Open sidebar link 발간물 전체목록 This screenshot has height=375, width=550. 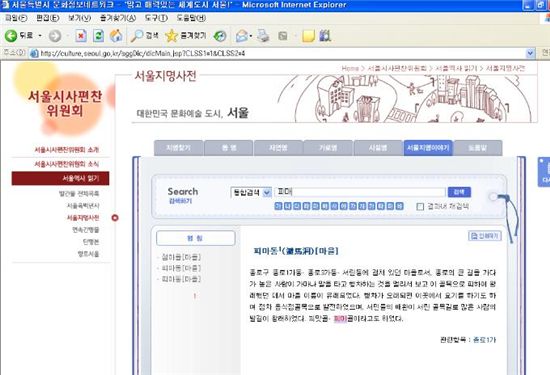(79, 194)
